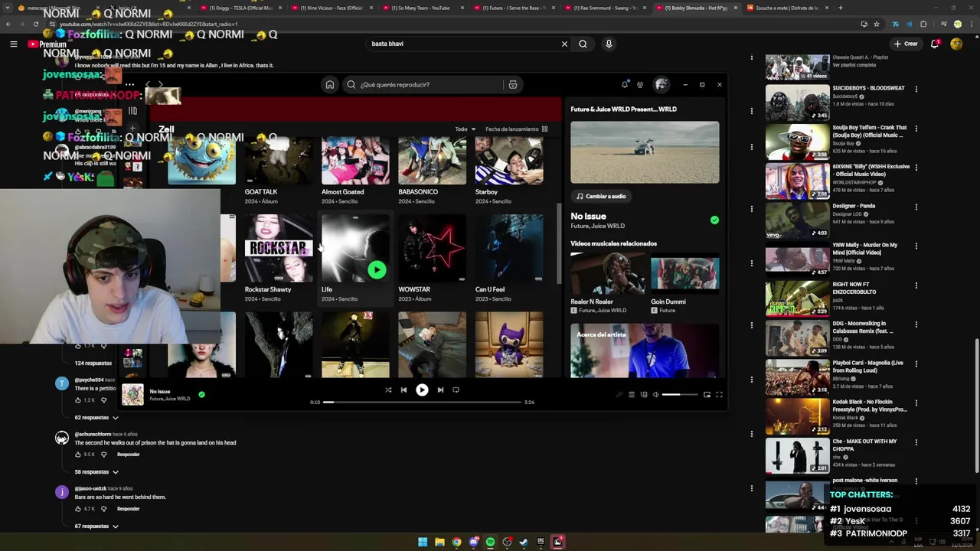
Task: Skip to previous track in Spotify
Action: click(x=403, y=390)
